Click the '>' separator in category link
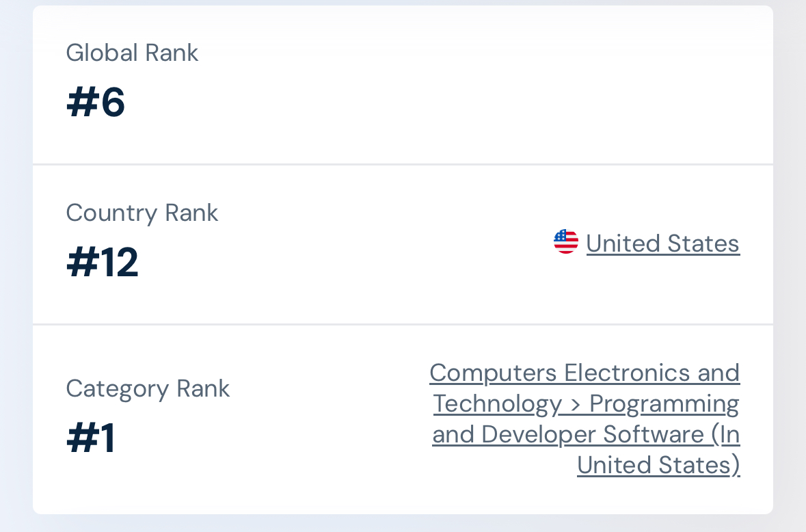The image size is (806, 532). coord(575,405)
